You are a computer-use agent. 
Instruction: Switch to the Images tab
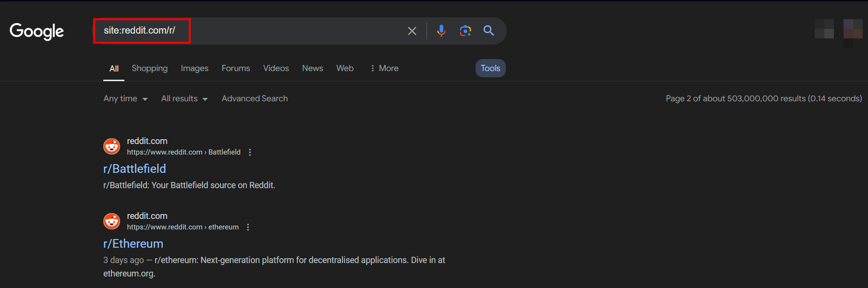pos(195,68)
